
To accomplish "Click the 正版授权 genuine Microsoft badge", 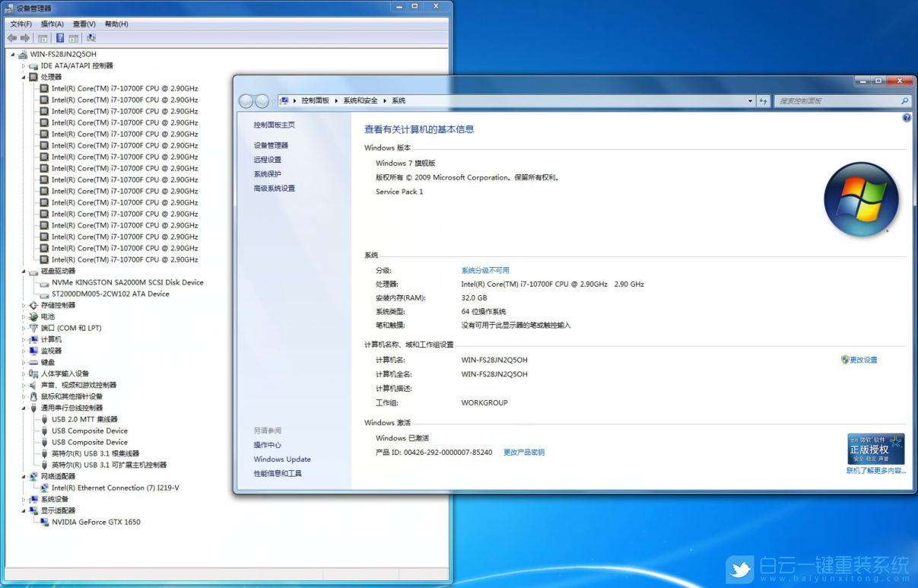I will [875, 449].
